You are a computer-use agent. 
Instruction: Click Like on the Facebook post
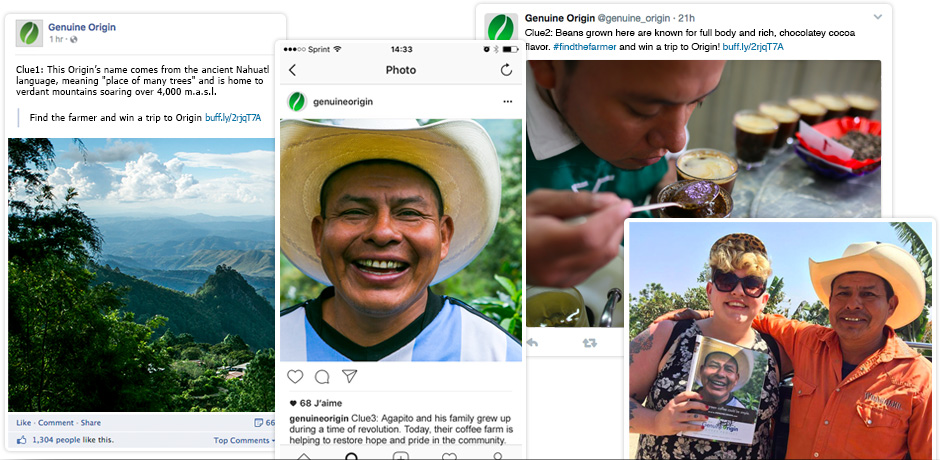(24, 423)
